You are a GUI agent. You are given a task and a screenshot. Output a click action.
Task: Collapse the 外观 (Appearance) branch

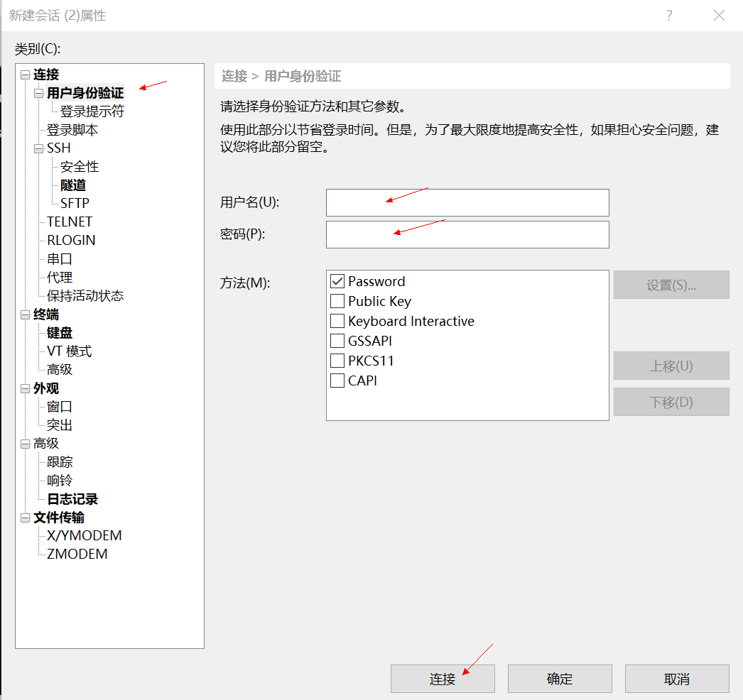[25, 388]
